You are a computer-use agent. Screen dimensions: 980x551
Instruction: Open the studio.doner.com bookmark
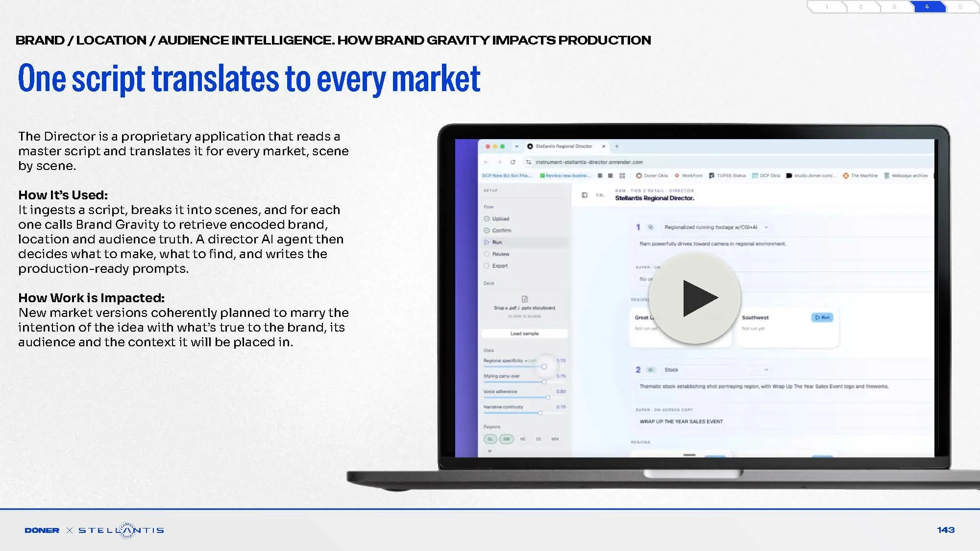click(811, 175)
